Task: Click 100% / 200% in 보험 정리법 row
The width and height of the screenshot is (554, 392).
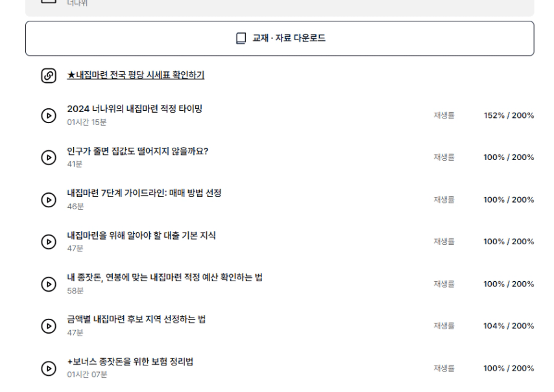Action: pos(509,369)
